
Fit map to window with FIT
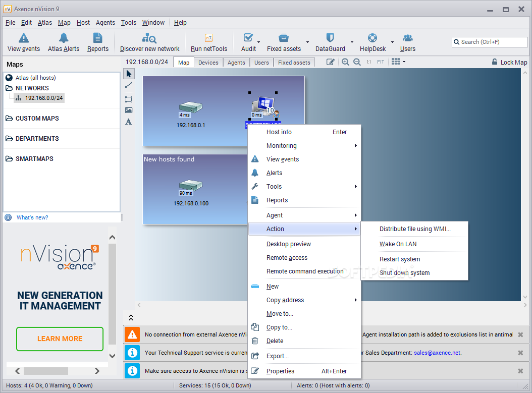381,62
